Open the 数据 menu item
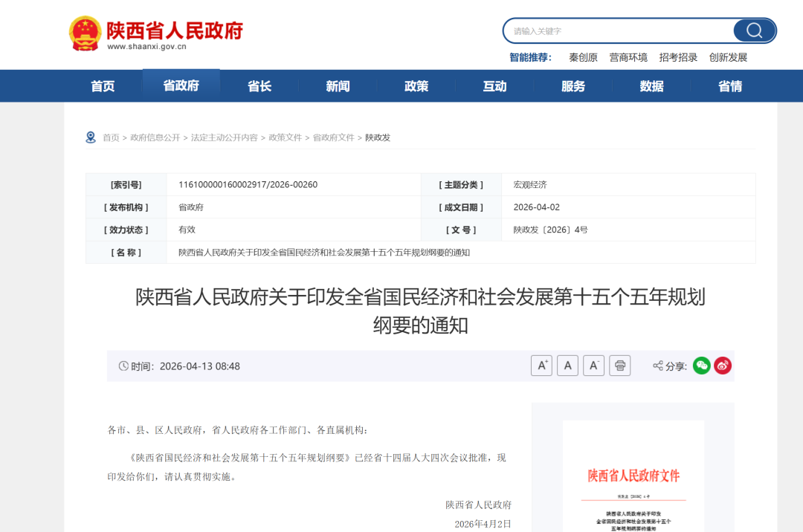The width and height of the screenshot is (803, 532). tap(651, 85)
